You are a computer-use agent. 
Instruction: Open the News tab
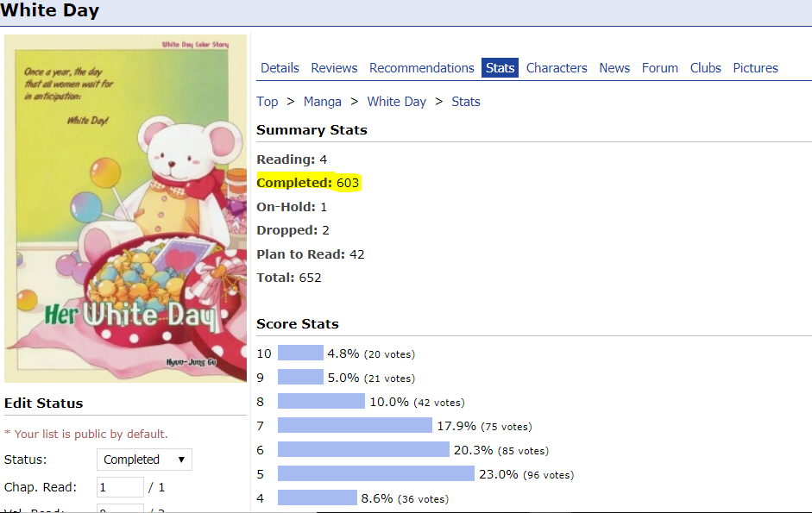pos(614,68)
